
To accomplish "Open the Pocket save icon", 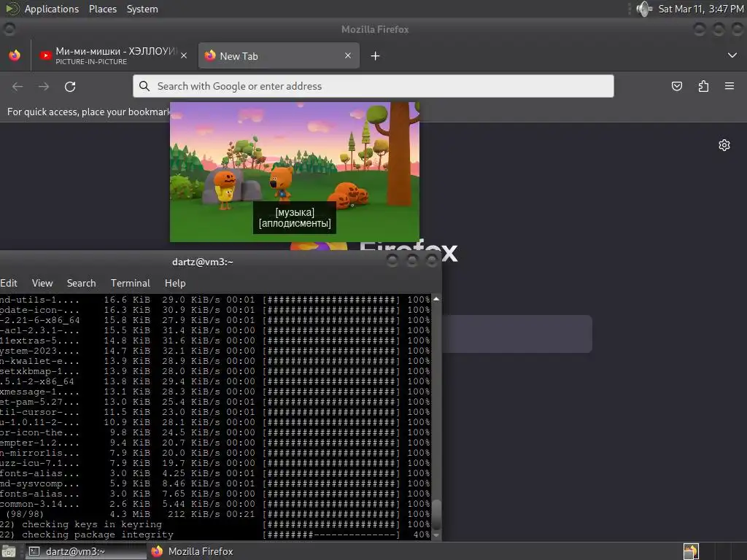I will pyautogui.click(x=677, y=86).
